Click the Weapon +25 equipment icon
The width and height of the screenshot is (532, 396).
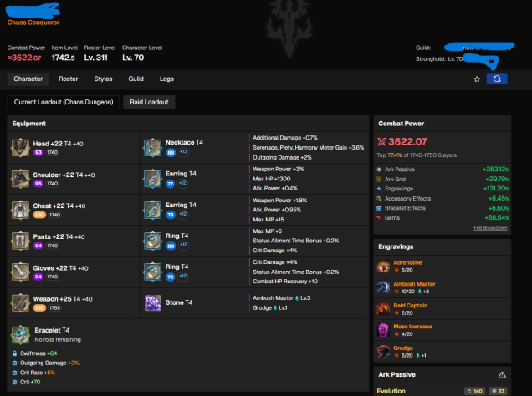tap(19, 302)
